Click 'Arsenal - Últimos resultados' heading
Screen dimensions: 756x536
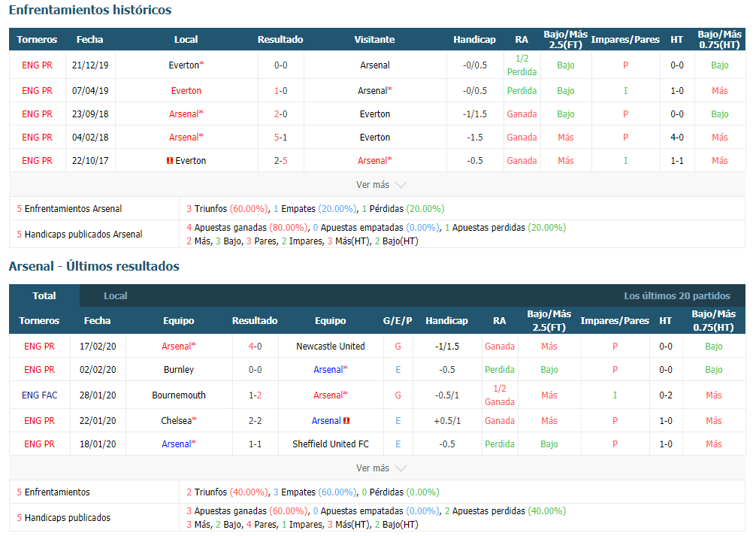[94, 266]
